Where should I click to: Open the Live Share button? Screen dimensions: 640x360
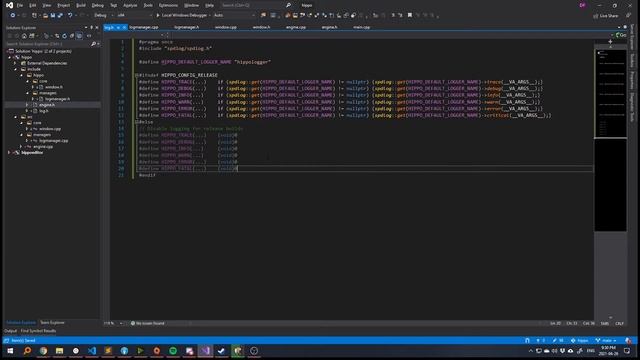point(606,16)
